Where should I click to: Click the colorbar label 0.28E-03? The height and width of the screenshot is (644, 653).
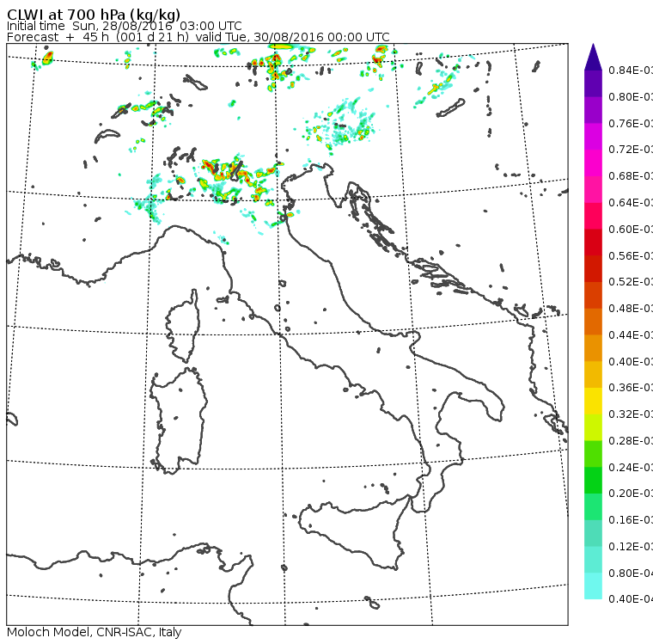tap(631, 441)
